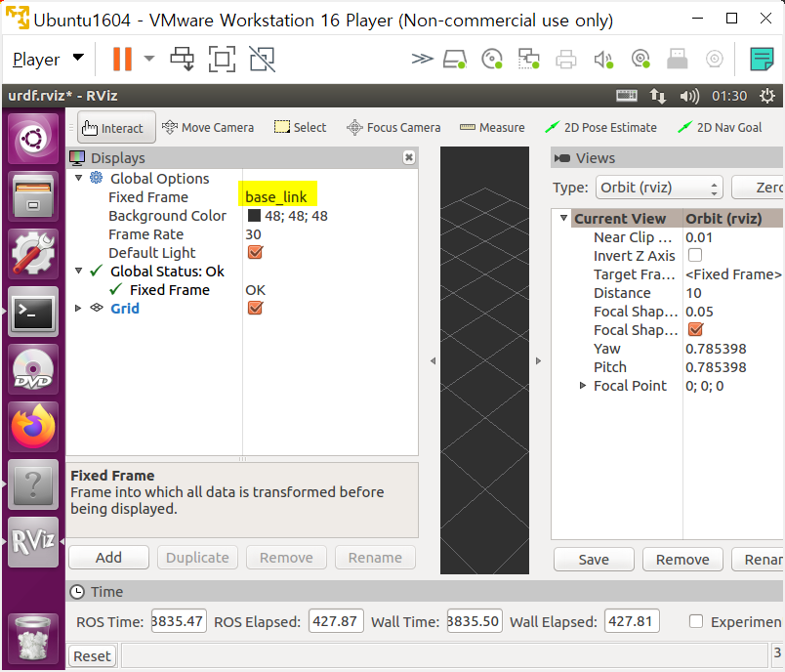Viewport: 785px width, 672px height.
Task: Open VM power options dropdown arrow
Action: click(x=149, y=59)
